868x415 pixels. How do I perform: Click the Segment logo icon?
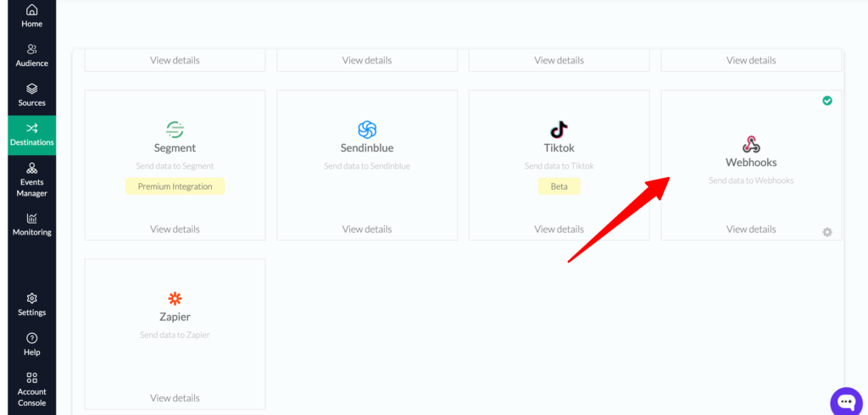point(175,130)
